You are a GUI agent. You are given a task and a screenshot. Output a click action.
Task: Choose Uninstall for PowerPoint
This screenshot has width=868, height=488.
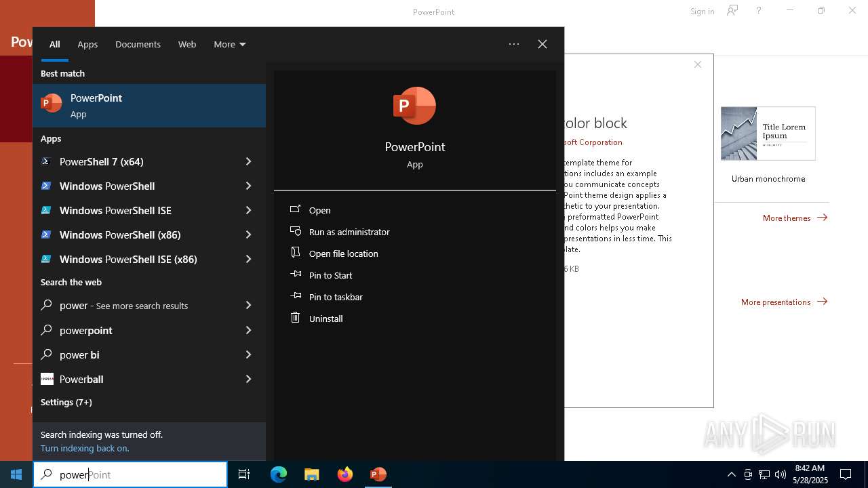[x=415, y=319]
